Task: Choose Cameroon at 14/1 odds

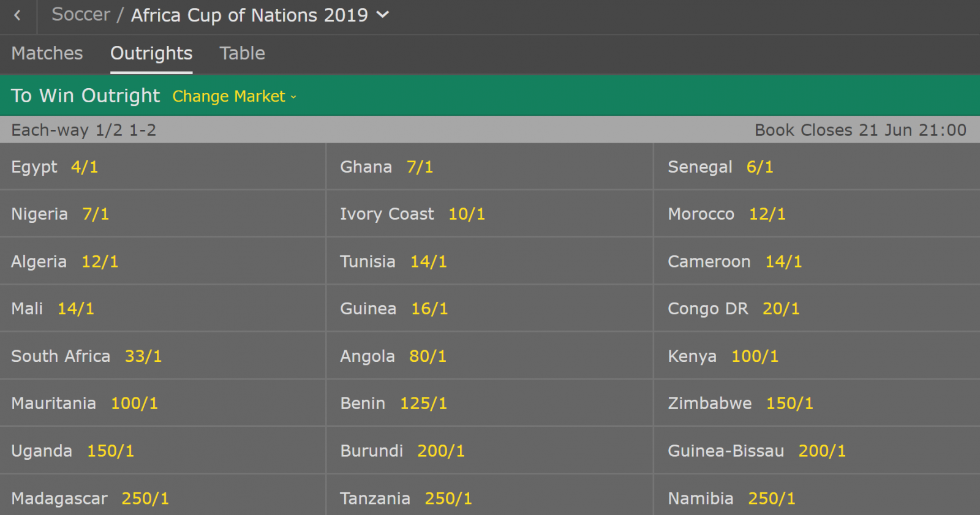Action: (783, 262)
